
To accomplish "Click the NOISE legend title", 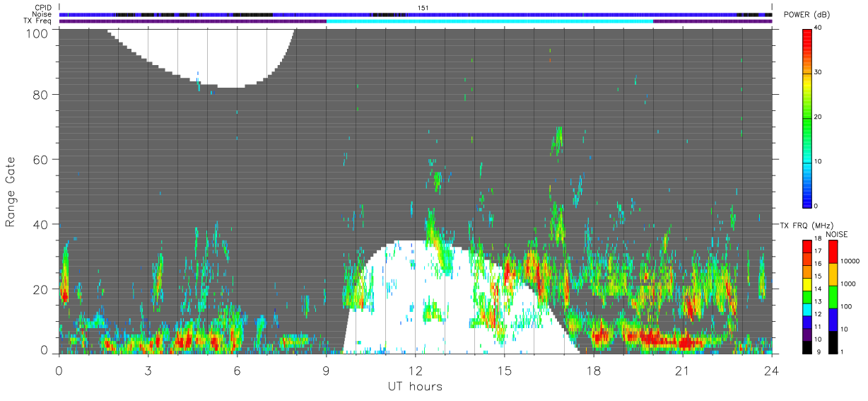I will point(838,234).
